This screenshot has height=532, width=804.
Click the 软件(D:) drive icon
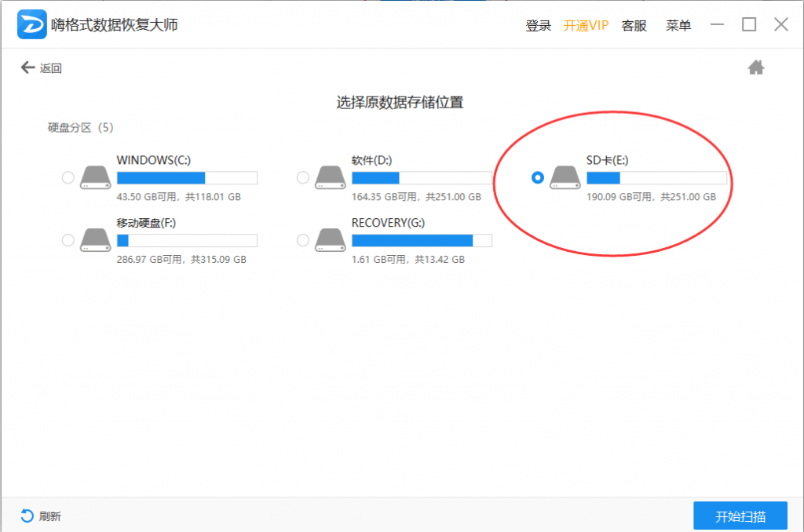(331, 178)
